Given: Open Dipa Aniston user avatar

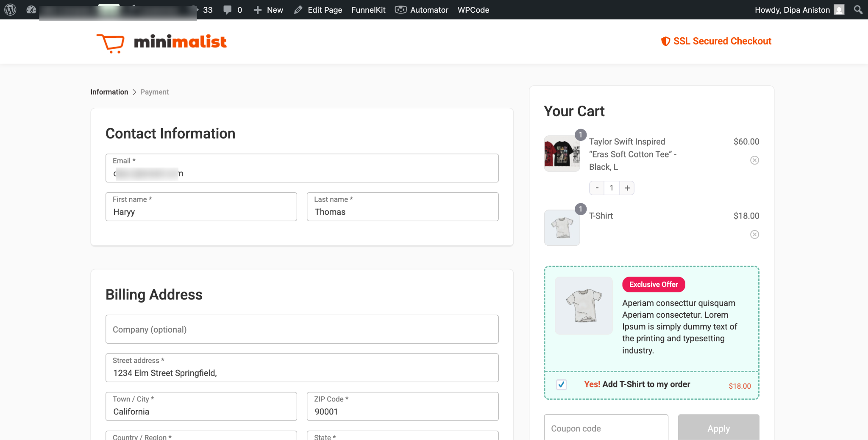Looking at the screenshot, I should tap(839, 10).
